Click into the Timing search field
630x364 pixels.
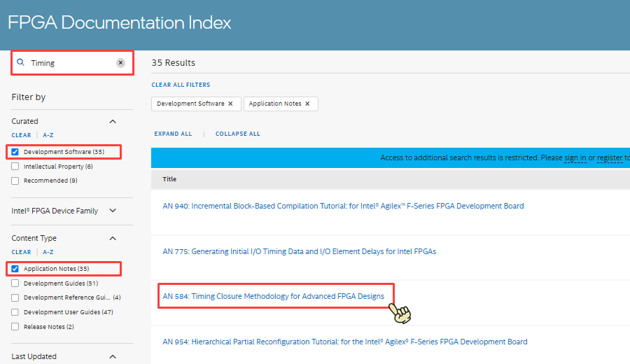click(72, 63)
